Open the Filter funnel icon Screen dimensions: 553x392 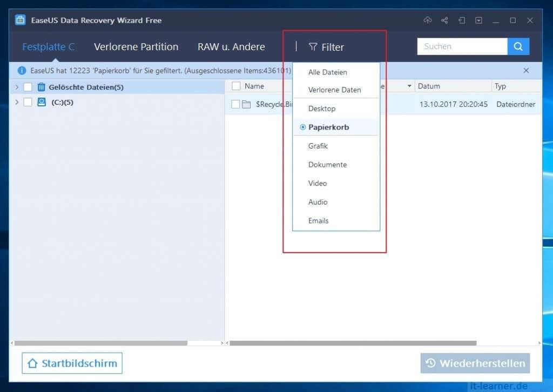(313, 47)
